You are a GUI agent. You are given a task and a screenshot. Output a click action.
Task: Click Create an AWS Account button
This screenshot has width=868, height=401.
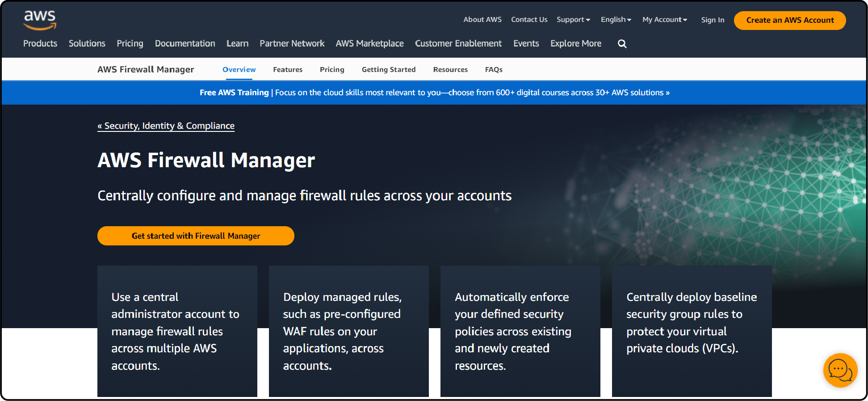pos(790,21)
